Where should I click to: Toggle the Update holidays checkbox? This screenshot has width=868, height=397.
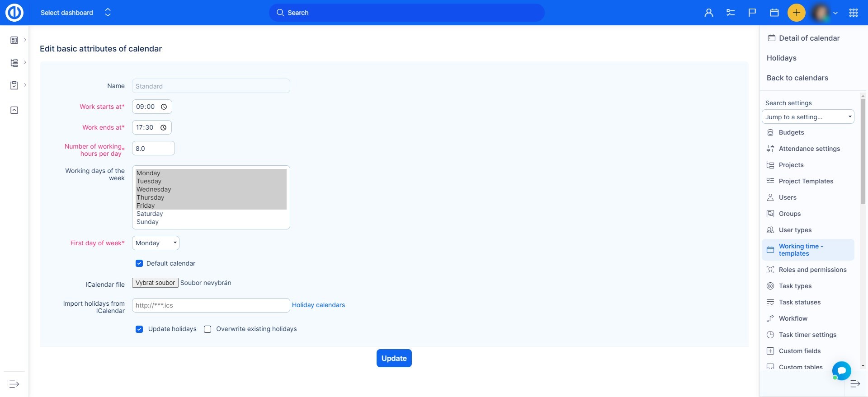139,329
